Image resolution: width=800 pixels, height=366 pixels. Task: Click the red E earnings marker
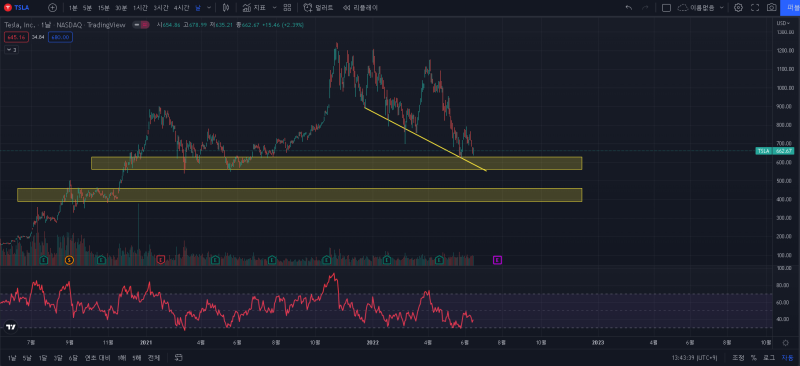pos(161,260)
